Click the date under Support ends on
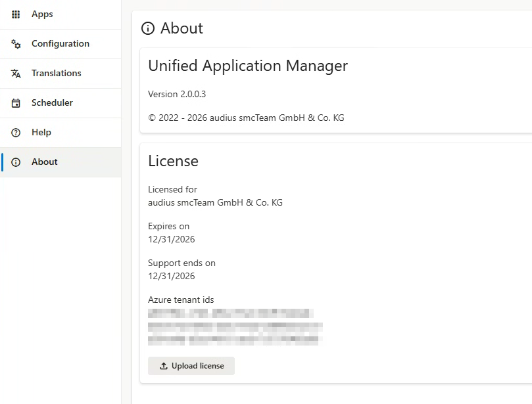Image resolution: width=532 pixels, height=404 pixels. pyautogui.click(x=172, y=276)
